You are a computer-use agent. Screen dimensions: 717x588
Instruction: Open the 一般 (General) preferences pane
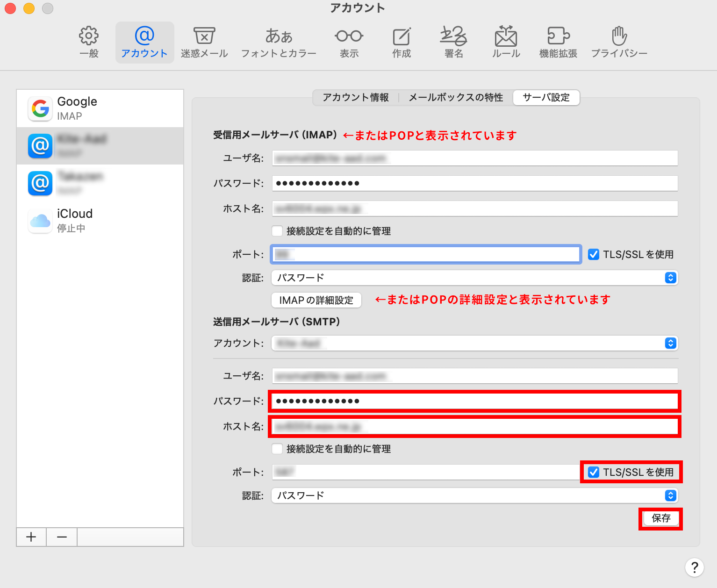coord(89,42)
